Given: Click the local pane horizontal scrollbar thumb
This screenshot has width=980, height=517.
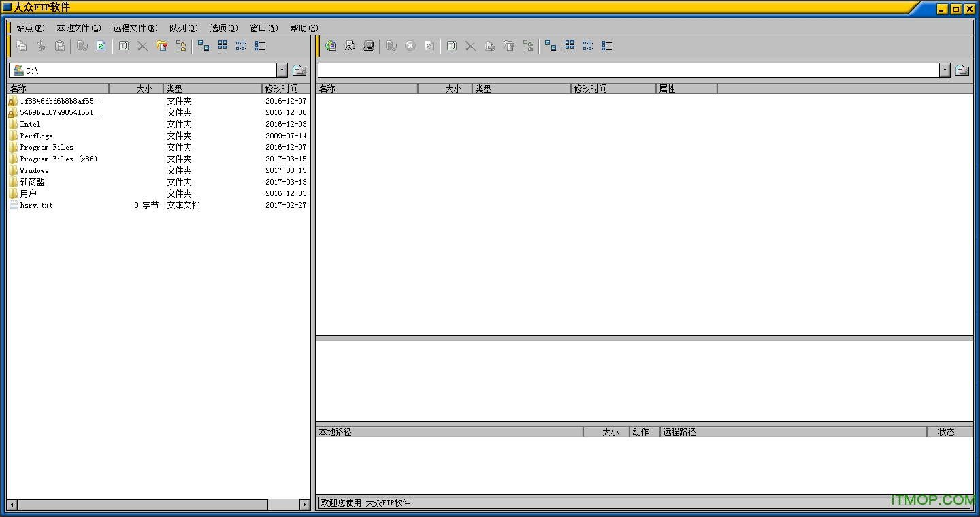Looking at the screenshot, I should pos(143,505).
